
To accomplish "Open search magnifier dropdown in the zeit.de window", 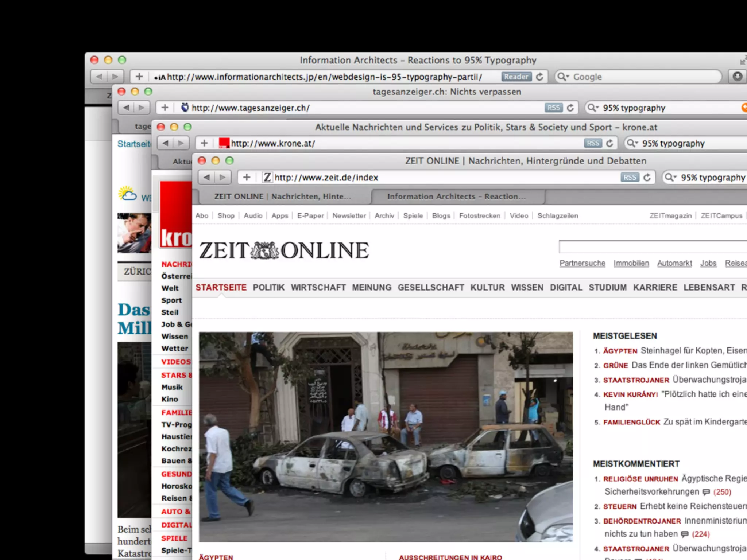I will [x=670, y=178].
